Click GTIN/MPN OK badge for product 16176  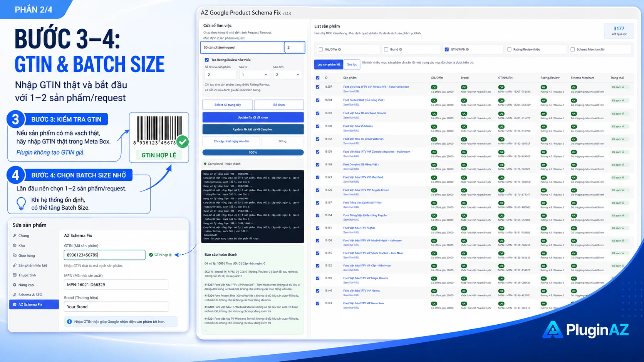coord(501,165)
